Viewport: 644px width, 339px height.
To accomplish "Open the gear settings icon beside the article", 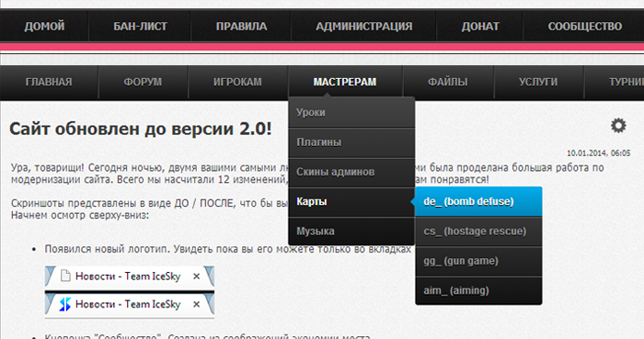I will click(x=618, y=126).
